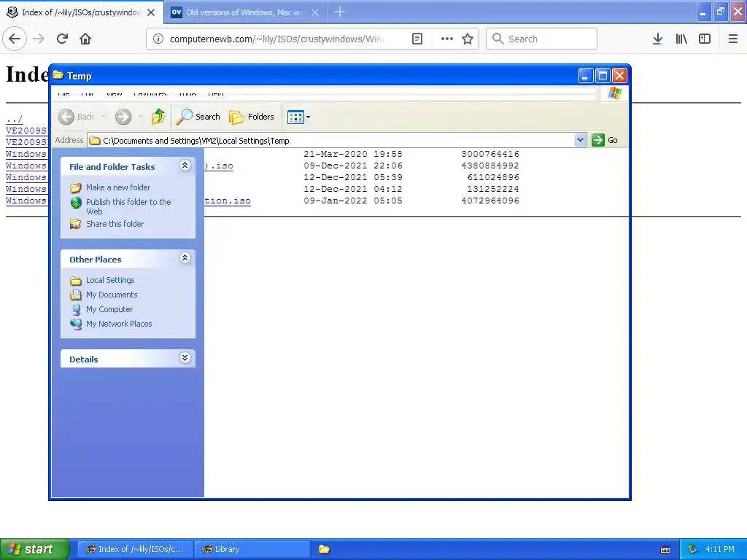Expand the Explorer Address bar dropdown
Viewport: 747px width, 560px height.
pyautogui.click(x=580, y=140)
